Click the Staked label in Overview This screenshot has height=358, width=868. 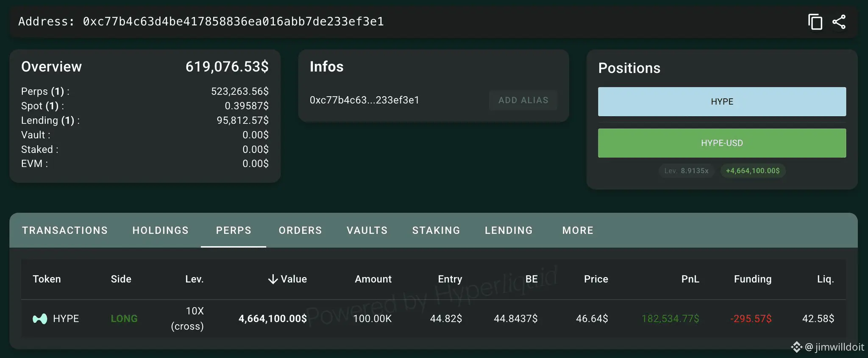pyautogui.click(x=40, y=150)
